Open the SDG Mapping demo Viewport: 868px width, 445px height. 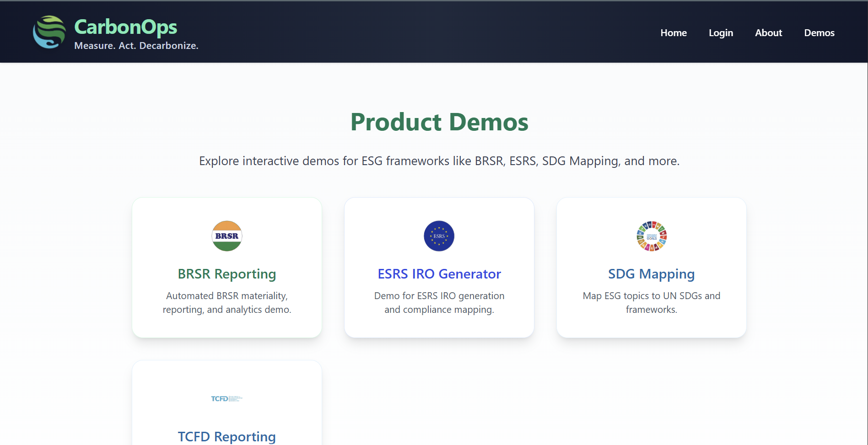651,273
